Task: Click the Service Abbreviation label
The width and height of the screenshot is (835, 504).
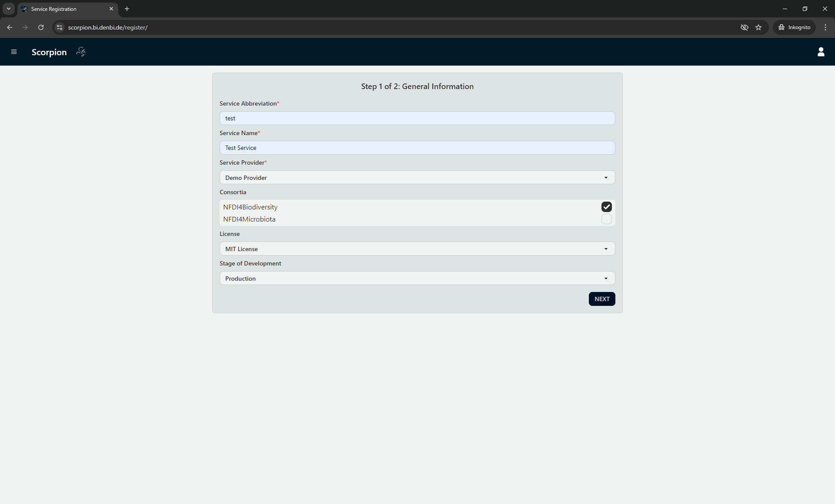Action: click(249, 103)
